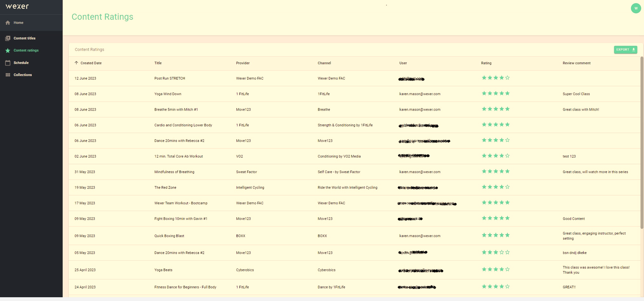The width and height of the screenshot is (644, 301).
Task: Select the 12 June 2023 date cell
Action: [85, 78]
